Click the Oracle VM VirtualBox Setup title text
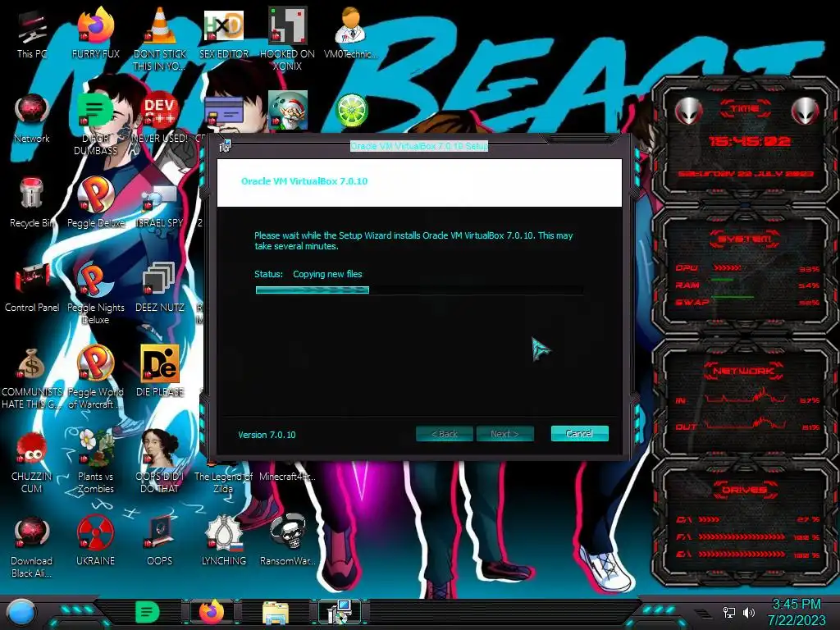The height and width of the screenshot is (630, 840). click(419, 146)
